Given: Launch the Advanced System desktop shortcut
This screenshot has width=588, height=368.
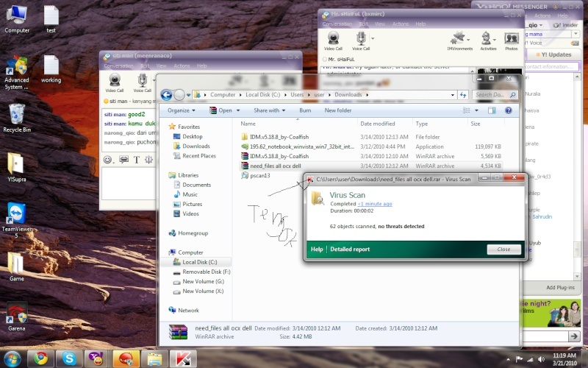Looking at the screenshot, I should (x=16, y=72).
